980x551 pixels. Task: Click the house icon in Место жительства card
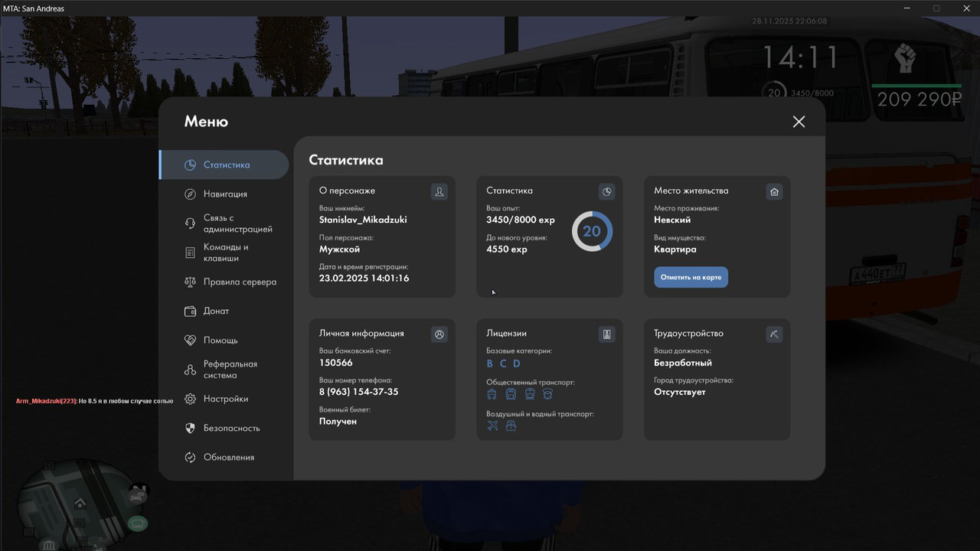click(774, 191)
